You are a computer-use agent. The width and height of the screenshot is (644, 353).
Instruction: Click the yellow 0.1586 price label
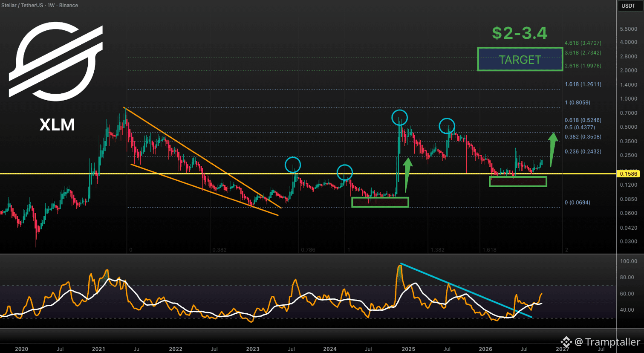[628, 174]
